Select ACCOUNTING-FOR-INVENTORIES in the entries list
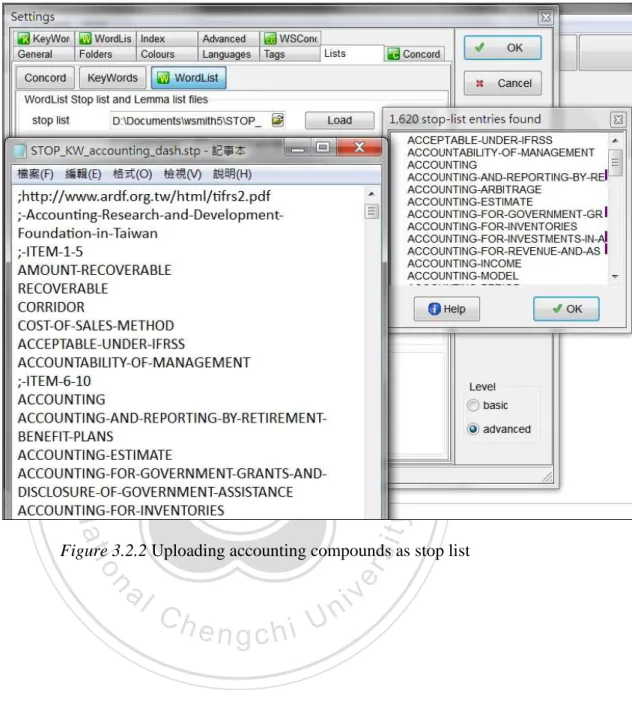The image size is (632, 708). point(492,226)
